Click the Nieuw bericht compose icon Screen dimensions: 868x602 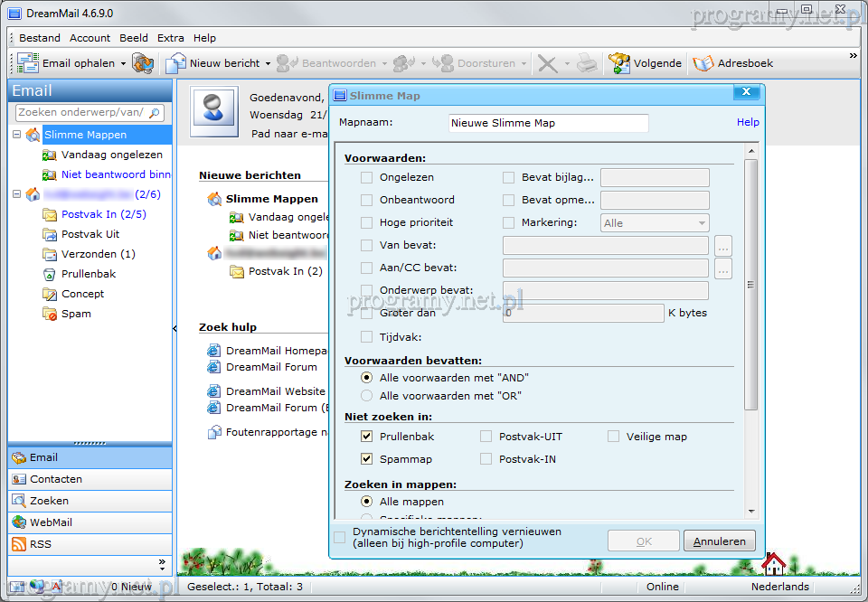pyautogui.click(x=175, y=63)
